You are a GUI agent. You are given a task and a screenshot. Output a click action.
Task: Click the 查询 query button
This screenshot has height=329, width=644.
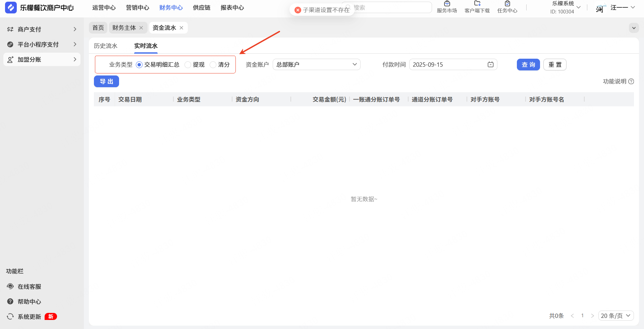click(x=528, y=65)
